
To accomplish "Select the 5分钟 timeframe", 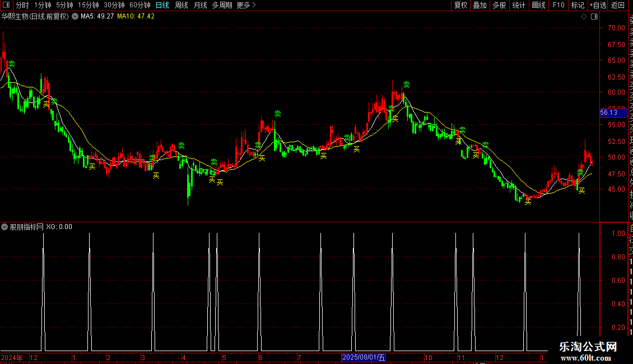I will (64, 5).
